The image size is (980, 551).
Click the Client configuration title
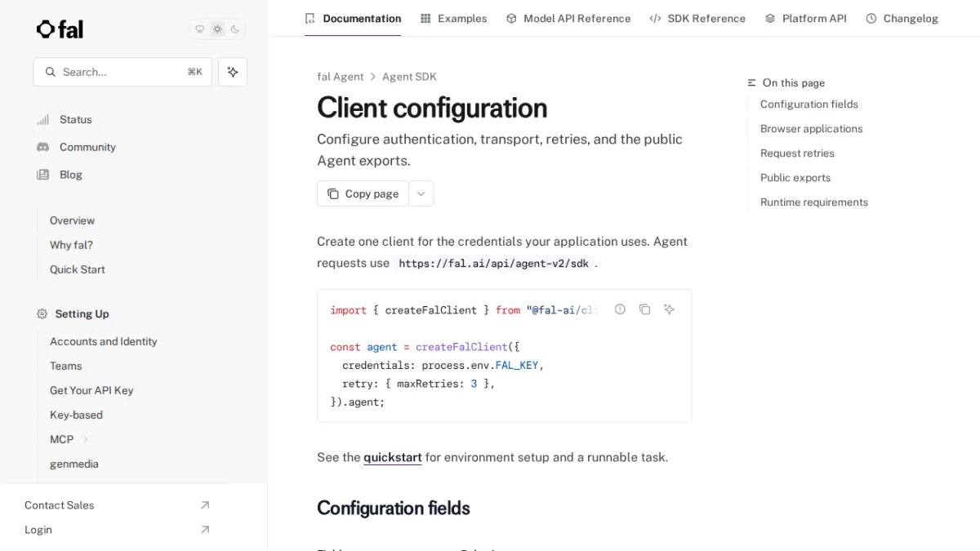click(x=432, y=108)
